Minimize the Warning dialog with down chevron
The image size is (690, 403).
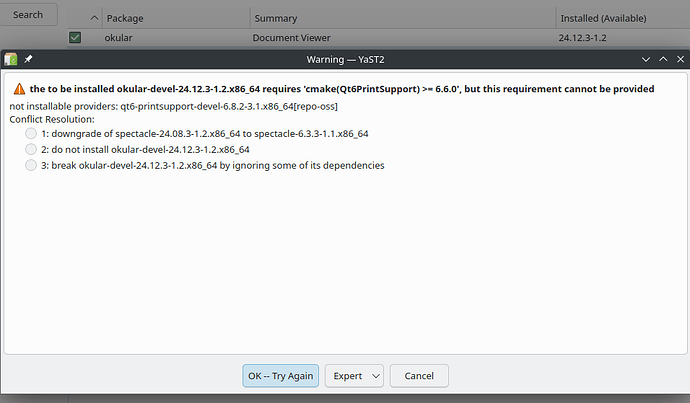tap(646, 59)
